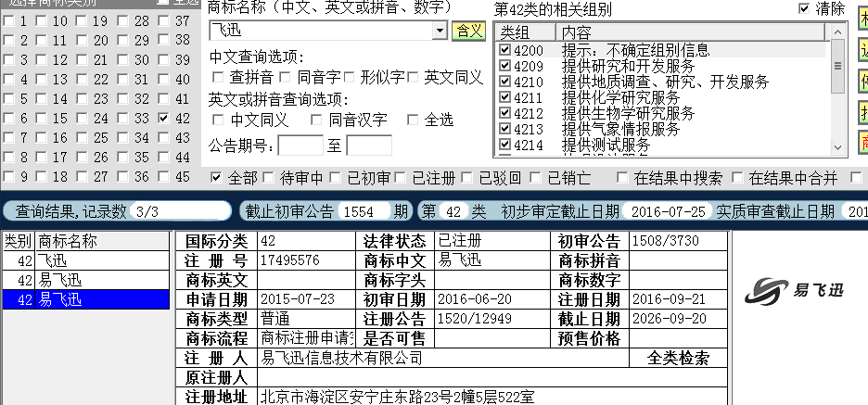The image size is (868, 405).
Task: Click the 截止初审公告 1554 field
Action: [364, 211]
